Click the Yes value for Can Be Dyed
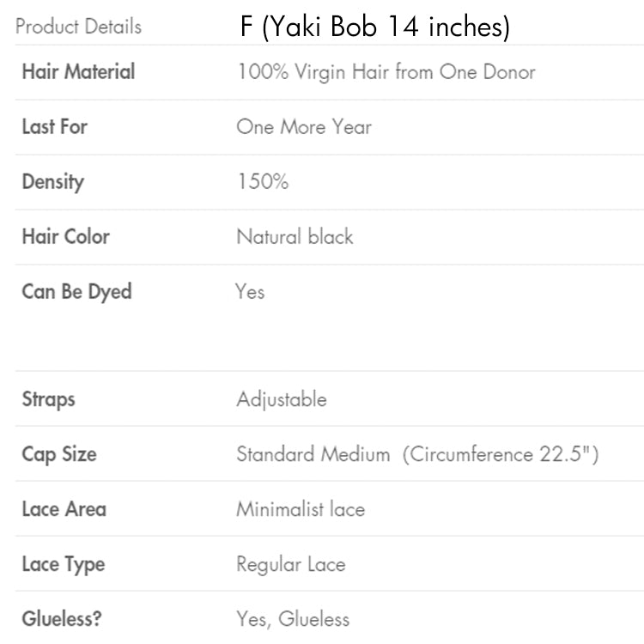Viewport: 644px width, 644px height. pos(250,292)
